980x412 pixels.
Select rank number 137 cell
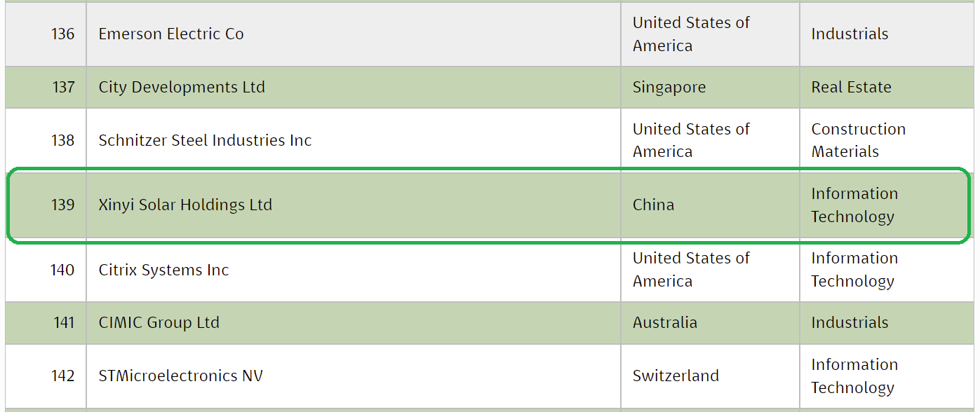pyautogui.click(x=62, y=88)
